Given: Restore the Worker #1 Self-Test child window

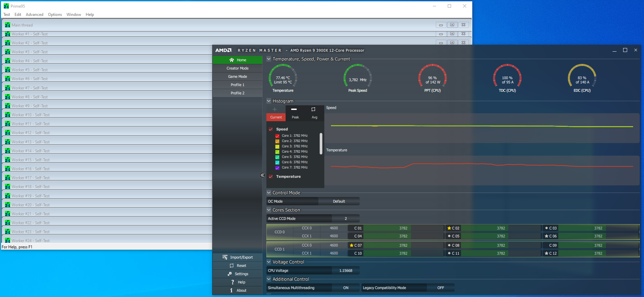Looking at the screenshot, I should click(x=452, y=34).
